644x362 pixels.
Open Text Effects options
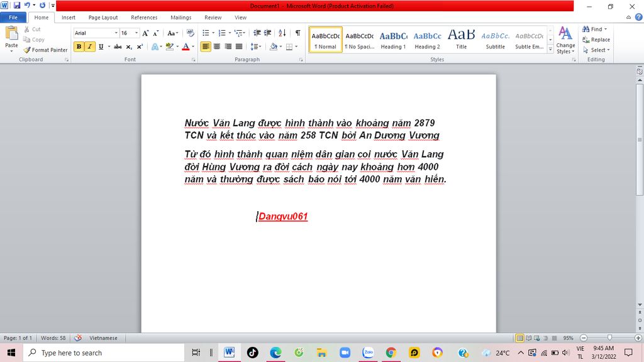coord(156,47)
